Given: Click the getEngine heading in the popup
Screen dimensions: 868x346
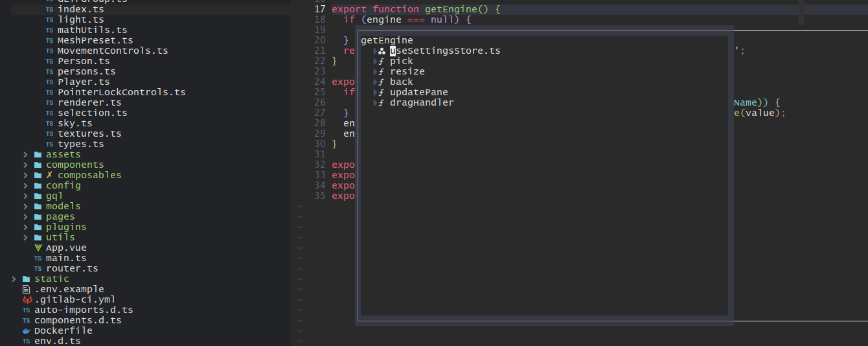Looking at the screenshot, I should pos(387,41).
